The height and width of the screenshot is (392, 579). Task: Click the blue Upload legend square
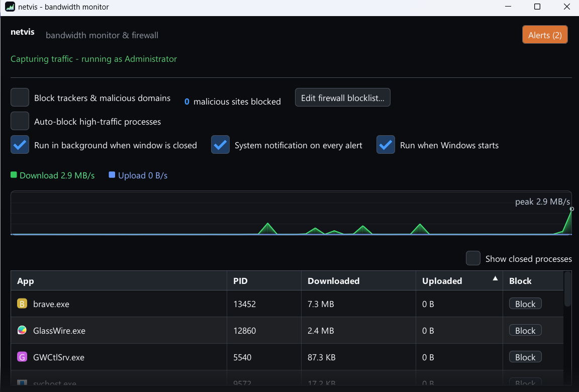click(112, 175)
